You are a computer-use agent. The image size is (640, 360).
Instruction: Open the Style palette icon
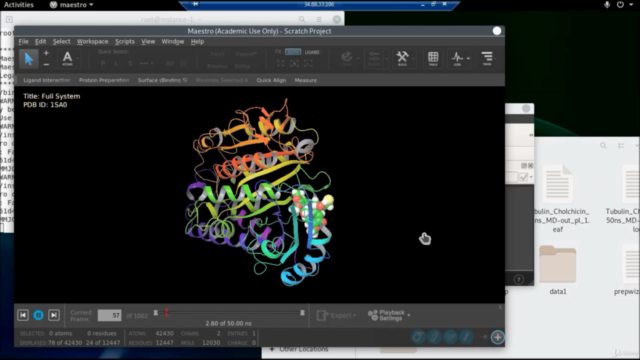347,58
